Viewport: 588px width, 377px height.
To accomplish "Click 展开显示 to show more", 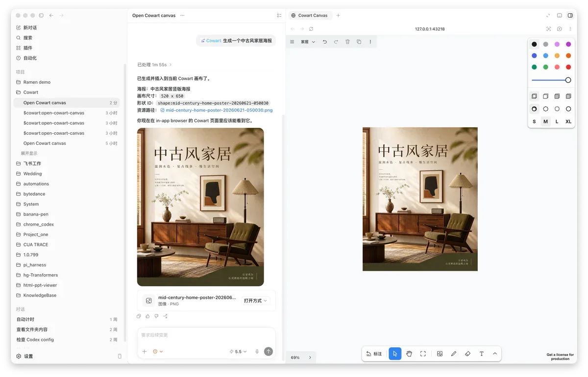I will coord(29,153).
